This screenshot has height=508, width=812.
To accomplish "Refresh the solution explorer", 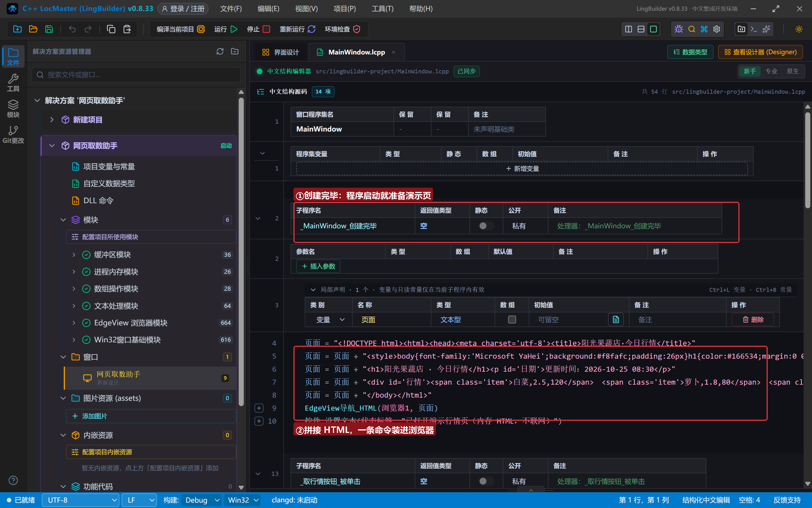I will (x=220, y=51).
